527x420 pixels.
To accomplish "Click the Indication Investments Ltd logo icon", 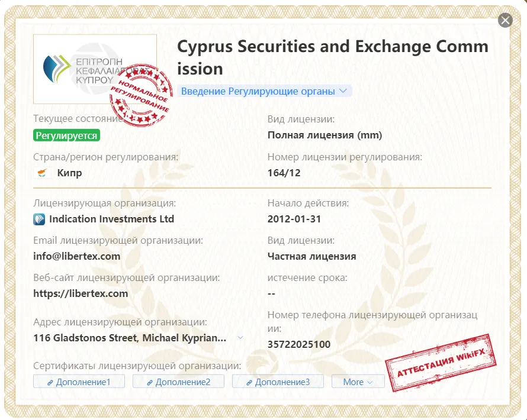I will 39,219.
